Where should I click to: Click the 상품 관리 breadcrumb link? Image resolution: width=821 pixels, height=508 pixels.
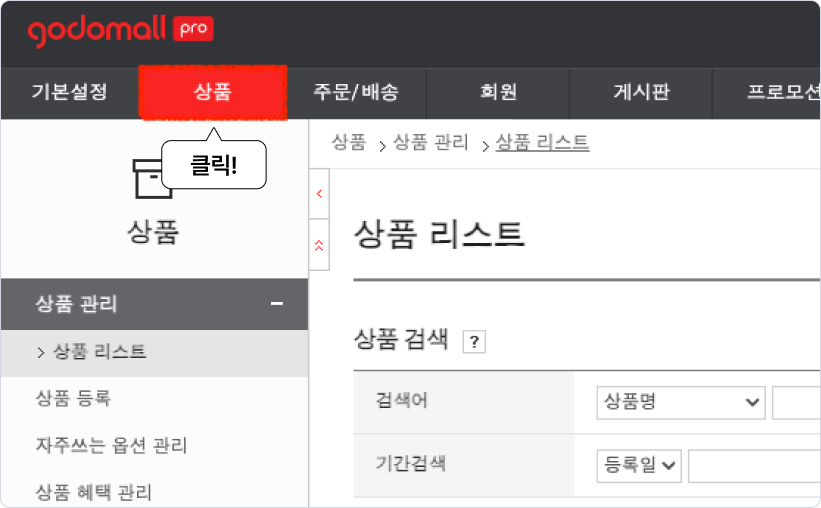[430, 142]
